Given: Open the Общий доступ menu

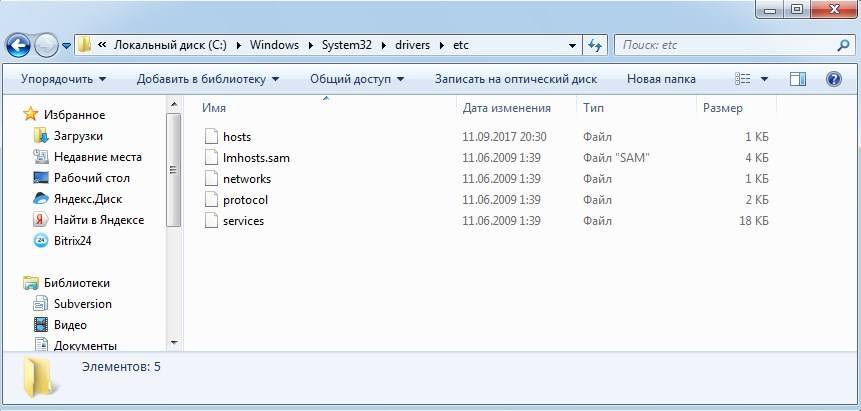Looking at the screenshot, I should click(x=357, y=79).
